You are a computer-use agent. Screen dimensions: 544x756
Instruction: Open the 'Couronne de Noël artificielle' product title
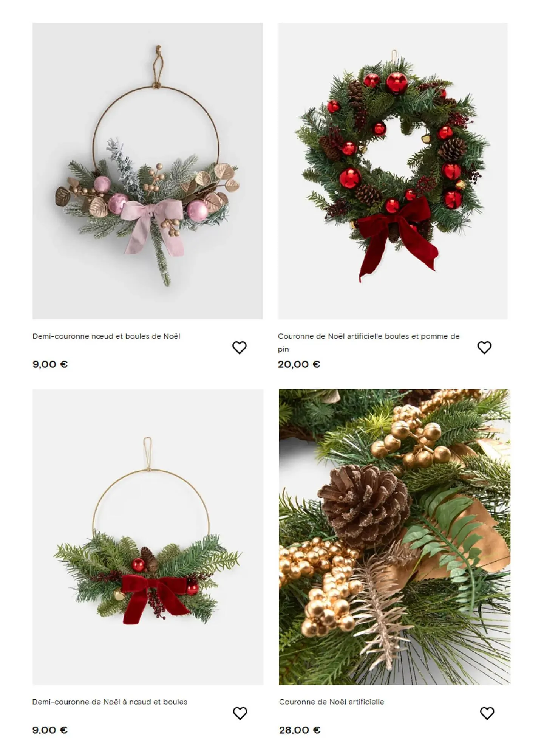(332, 702)
